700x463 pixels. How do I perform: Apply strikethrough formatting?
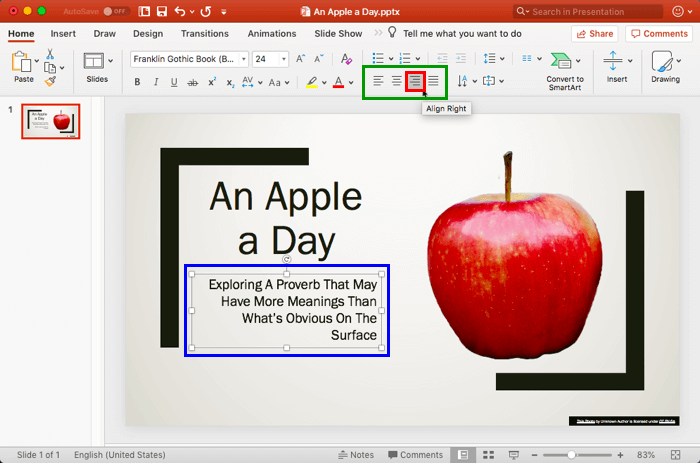pyautogui.click(x=192, y=81)
